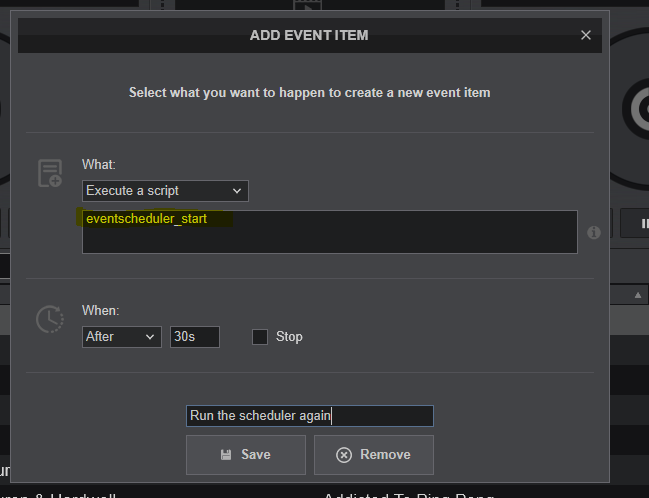The height and width of the screenshot is (498, 649).
Task: Open the Execute a script dropdown
Action: click(165, 190)
